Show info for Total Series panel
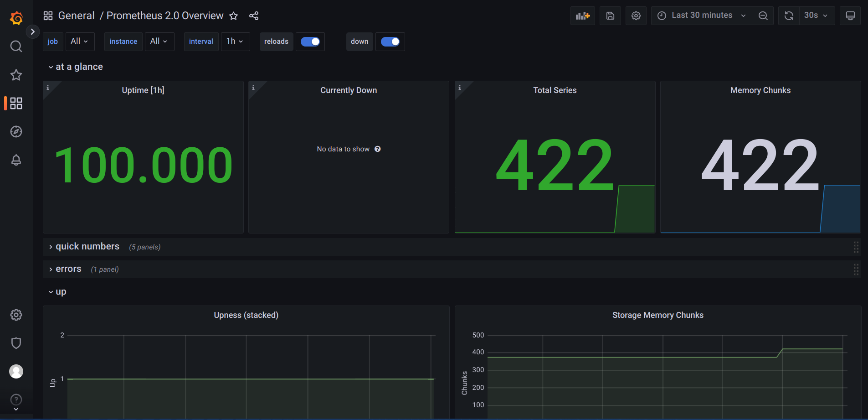 (x=459, y=87)
